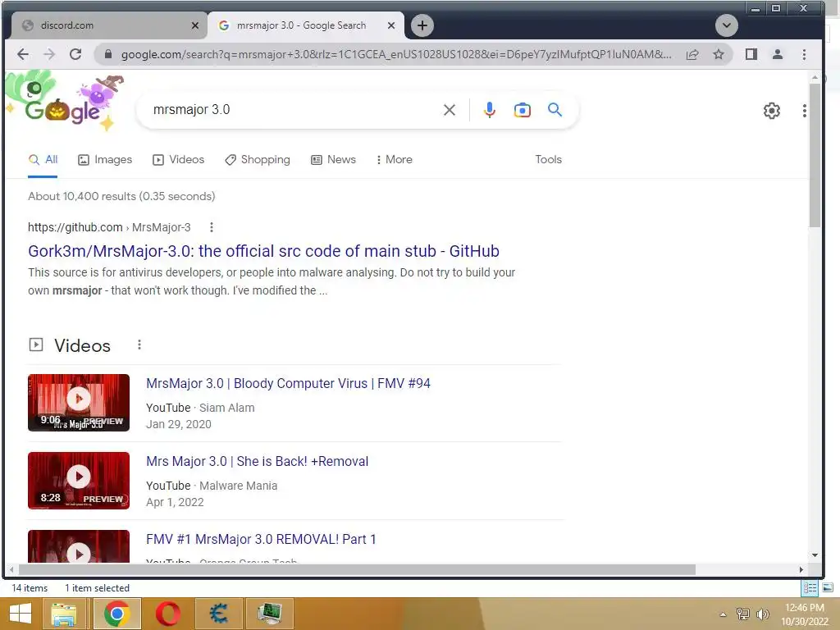Click the vertical scrollbar thumb
Image resolution: width=840 pixels, height=630 pixels.
click(x=815, y=155)
